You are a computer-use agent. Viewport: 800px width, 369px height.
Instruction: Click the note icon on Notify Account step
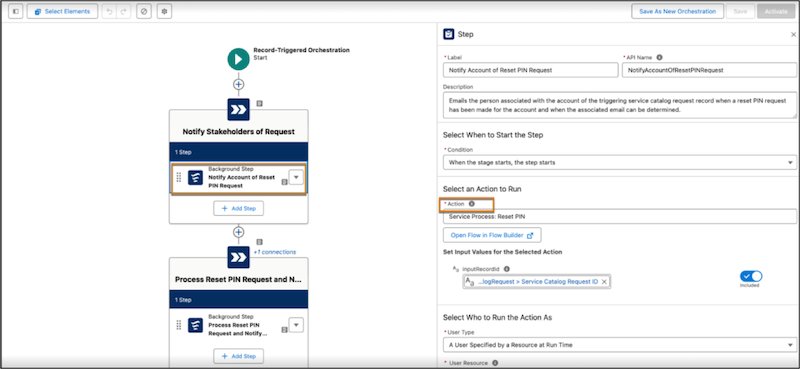click(284, 182)
